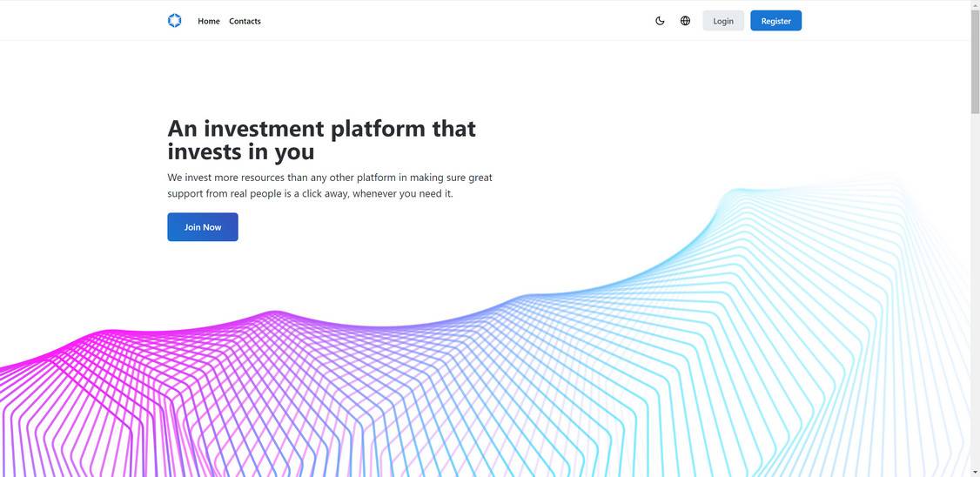Image resolution: width=980 pixels, height=477 pixels.
Task: Click the paragraph starting 'We invest more resources'
Action: pyautogui.click(x=330, y=185)
